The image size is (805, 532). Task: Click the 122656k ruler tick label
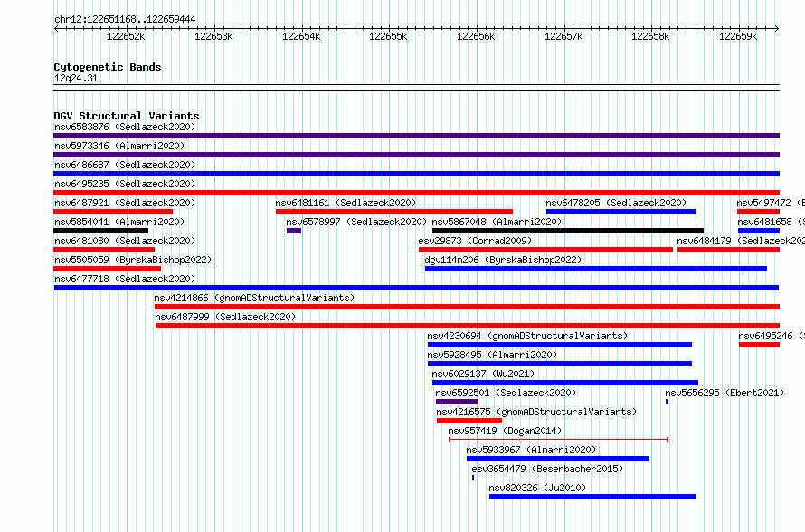coord(476,36)
